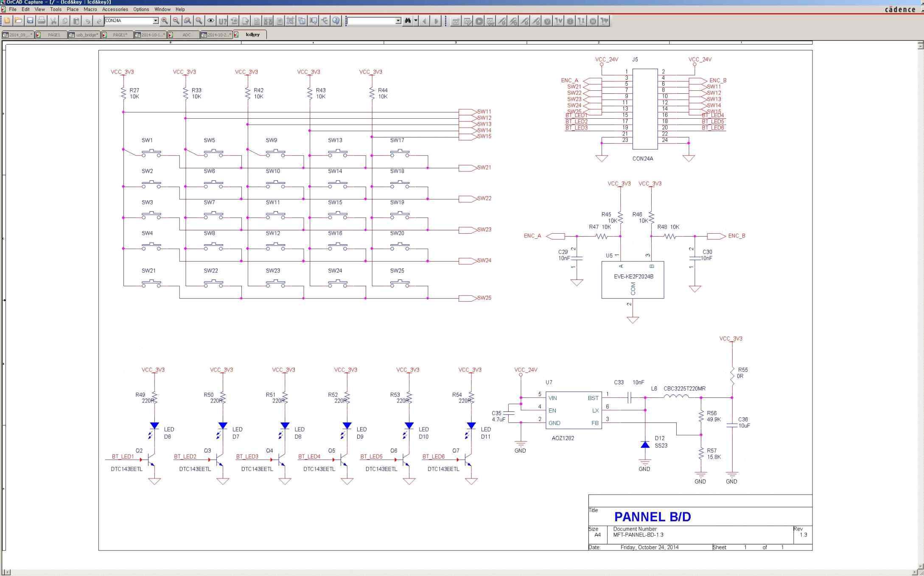This screenshot has width=924, height=576.
Task: Click the Annotate U? icon
Action: pyautogui.click(x=222, y=20)
